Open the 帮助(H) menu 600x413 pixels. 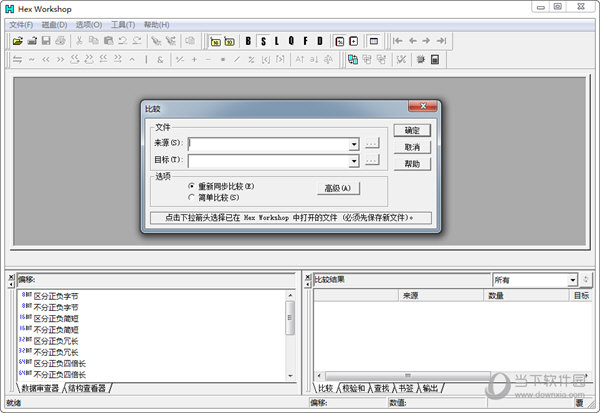[x=157, y=25]
